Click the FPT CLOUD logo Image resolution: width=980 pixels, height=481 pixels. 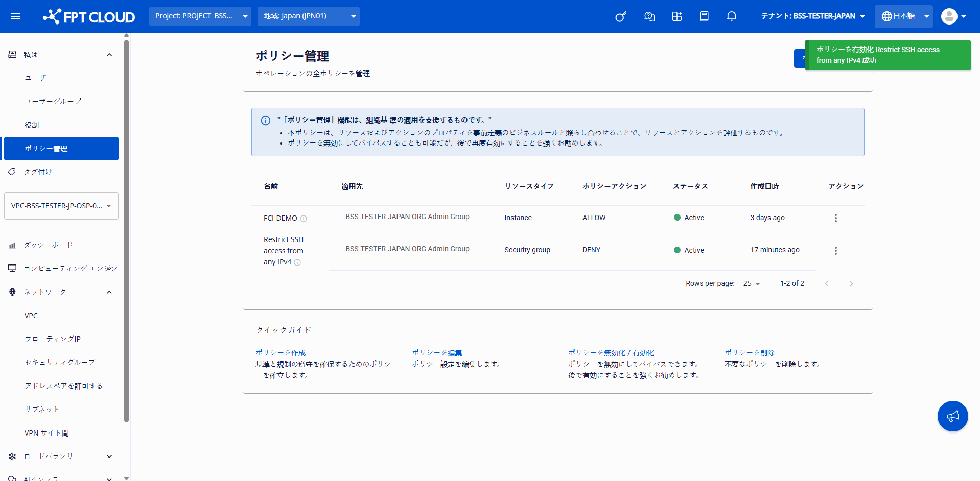click(x=89, y=16)
